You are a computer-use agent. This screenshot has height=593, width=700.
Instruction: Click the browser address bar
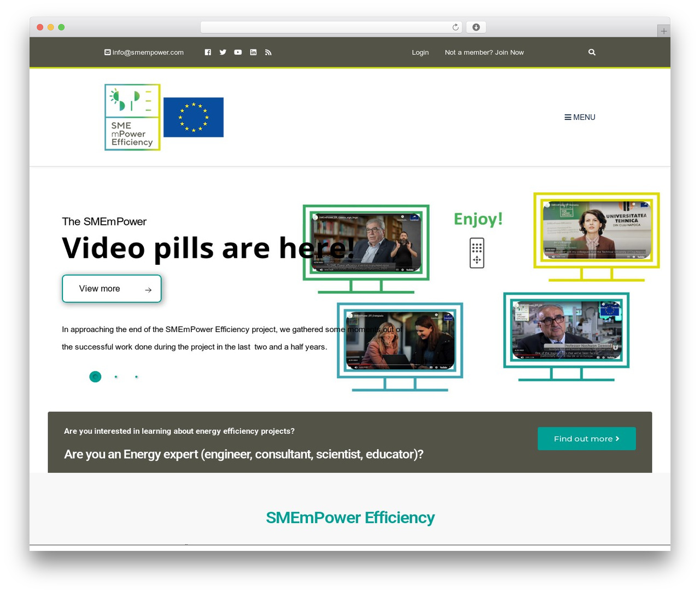[331, 27]
